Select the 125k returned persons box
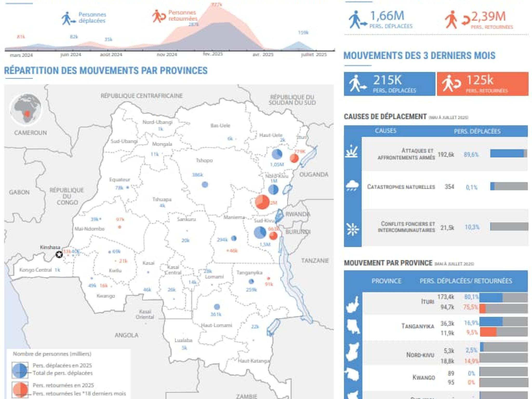 pyautogui.click(x=482, y=84)
